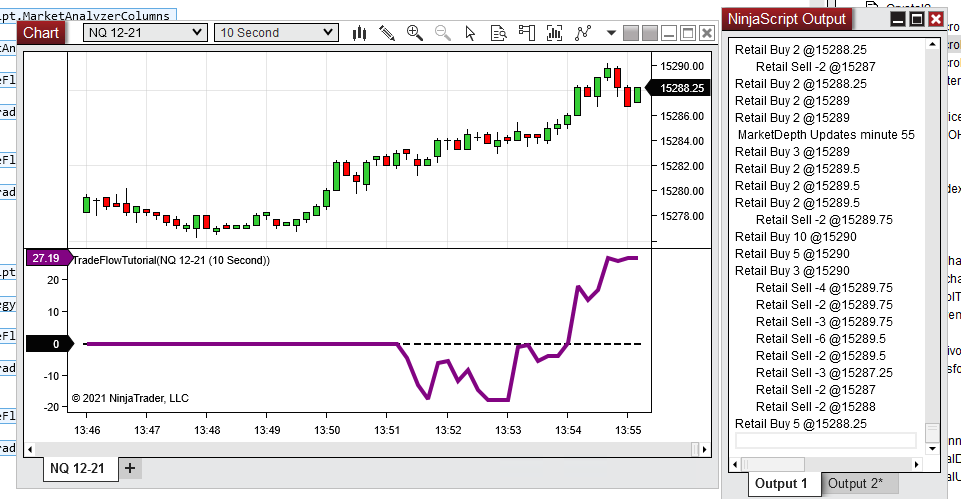This screenshot has height=499, width=961.
Task: Expand the chart toolbar overflow arrow
Action: click(x=611, y=33)
